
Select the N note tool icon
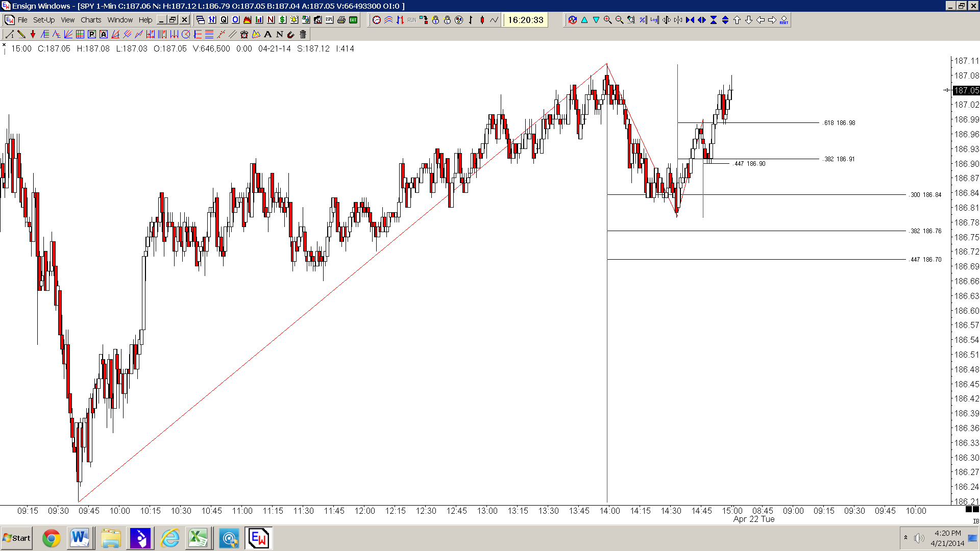click(x=279, y=34)
